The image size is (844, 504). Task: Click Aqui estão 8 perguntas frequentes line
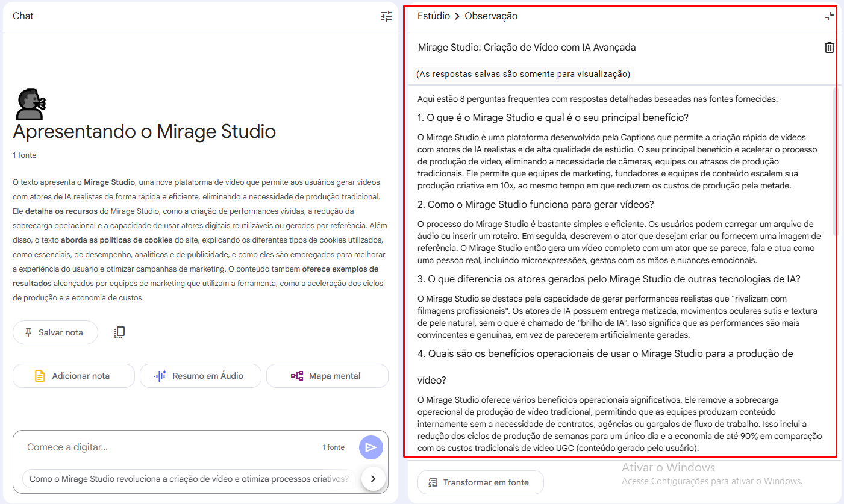(x=598, y=98)
